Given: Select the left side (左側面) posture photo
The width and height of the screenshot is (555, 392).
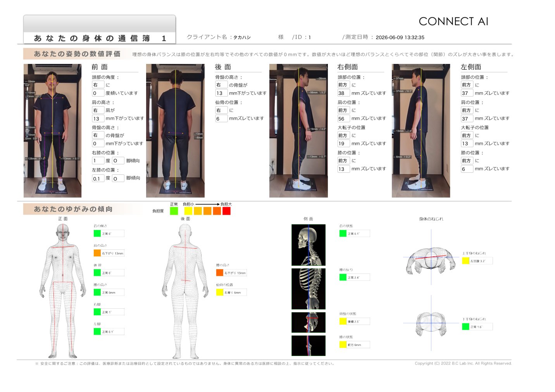Looking at the screenshot, I should [421, 131].
